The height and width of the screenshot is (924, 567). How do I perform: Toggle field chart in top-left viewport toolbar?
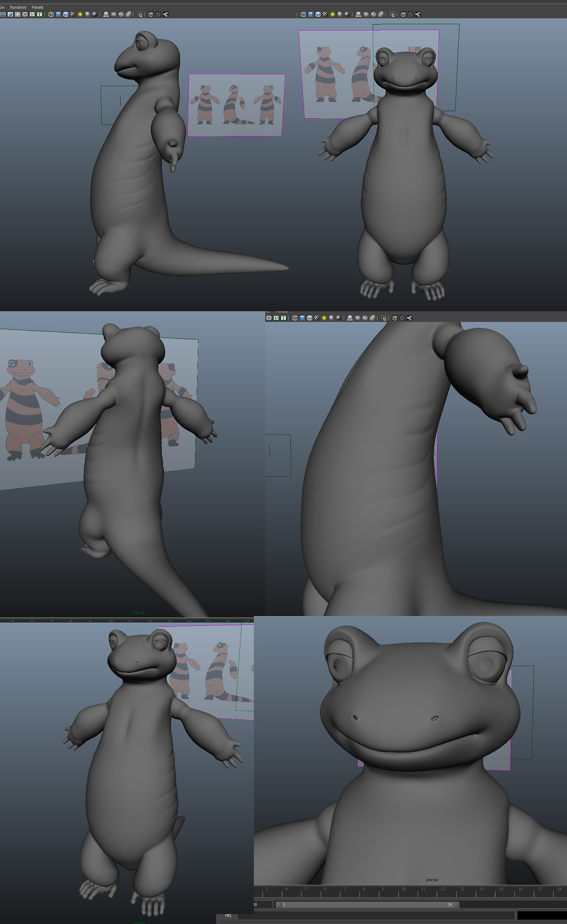pos(25,14)
